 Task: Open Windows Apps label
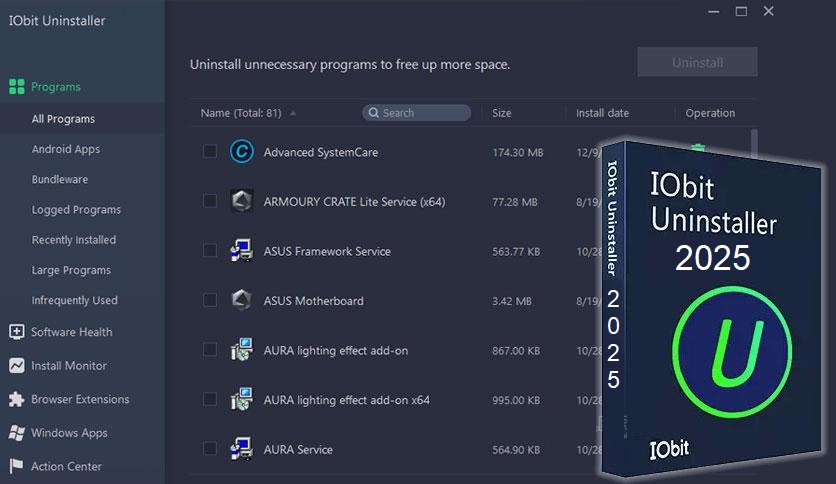(x=69, y=433)
